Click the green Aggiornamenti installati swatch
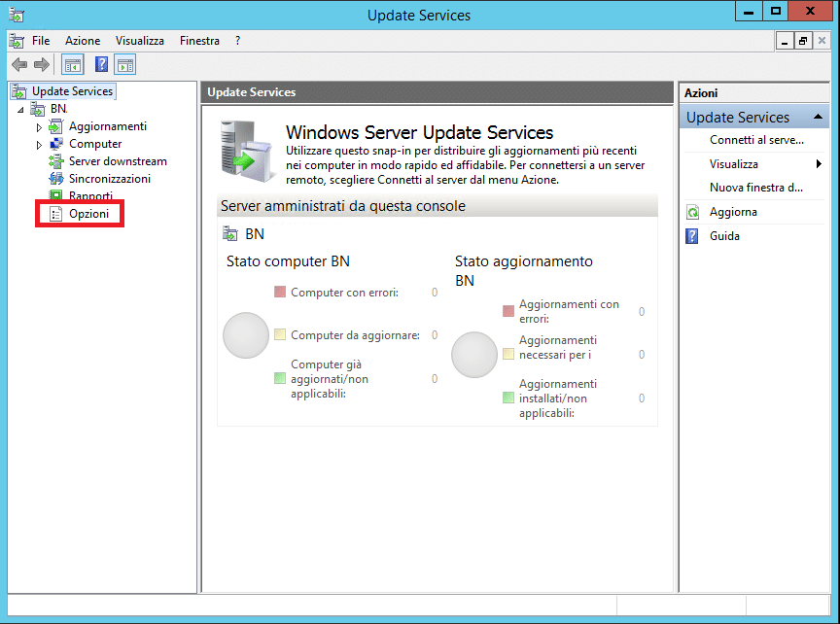Image resolution: width=840 pixels, height=624 pixels. point(508,398)
